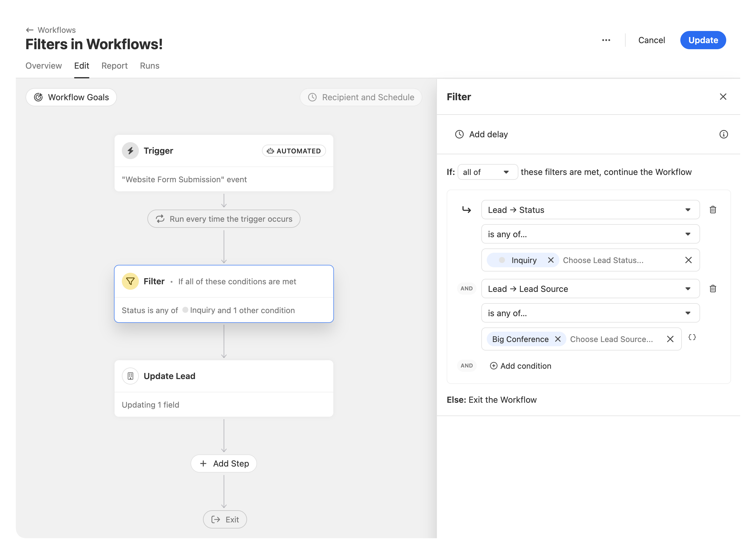Click the Trigger lightning bolt icon
Viewport: 756px width, 554px height.
pyautogui.click(x=130, y=151)
